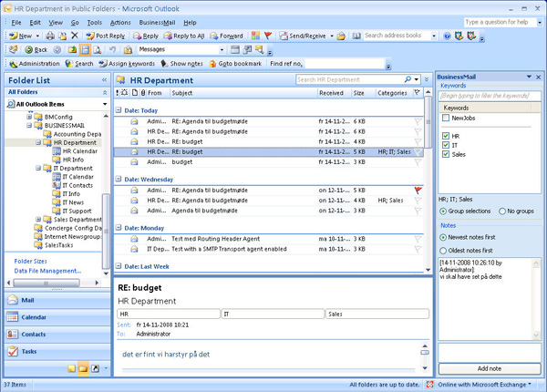Expand the Sales Department folder
This screenshot has width=547, height=392.
click(38, 220)
